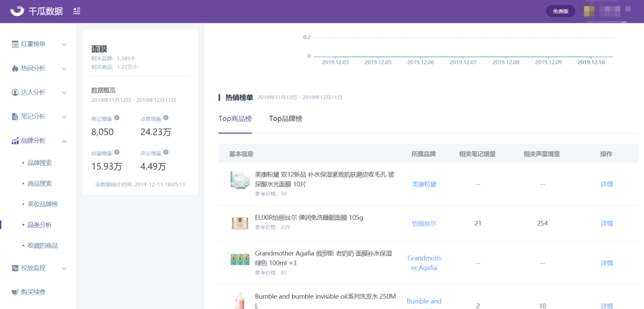The width and height of the screenshot is (644, 309).
Task: Open 美妆品牌榜 in the sidebar
Action: click(x=43, y=204)
